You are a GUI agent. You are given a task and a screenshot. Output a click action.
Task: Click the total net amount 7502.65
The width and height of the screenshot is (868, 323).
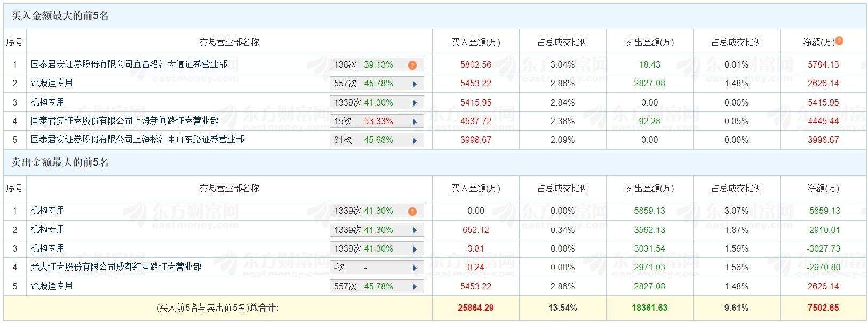(x=823, y=308)
